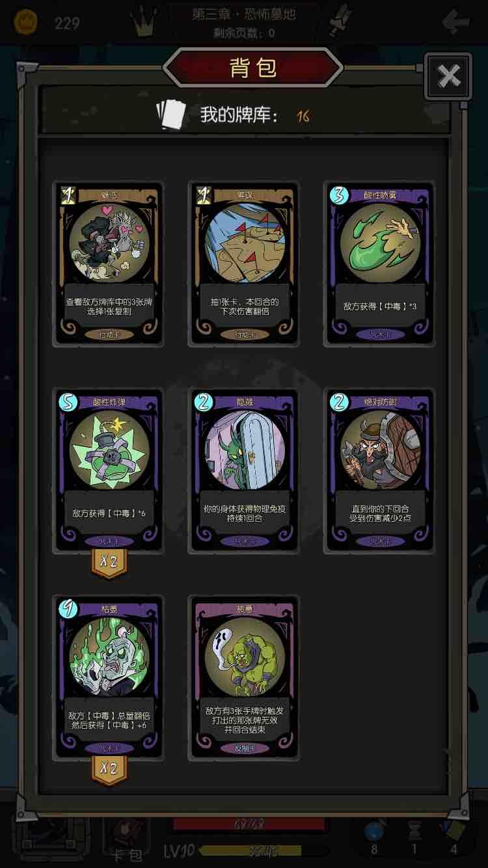The height and width of the screenshot is (868, 488).
Task: Tap the gold crown coin icon
Action: pos(25,23)
